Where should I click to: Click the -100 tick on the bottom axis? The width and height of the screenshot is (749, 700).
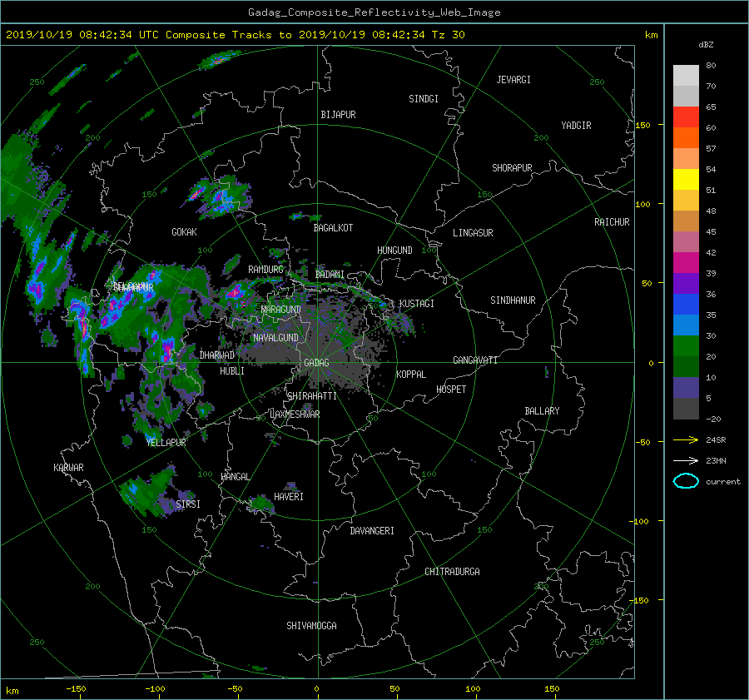(156, 689)
